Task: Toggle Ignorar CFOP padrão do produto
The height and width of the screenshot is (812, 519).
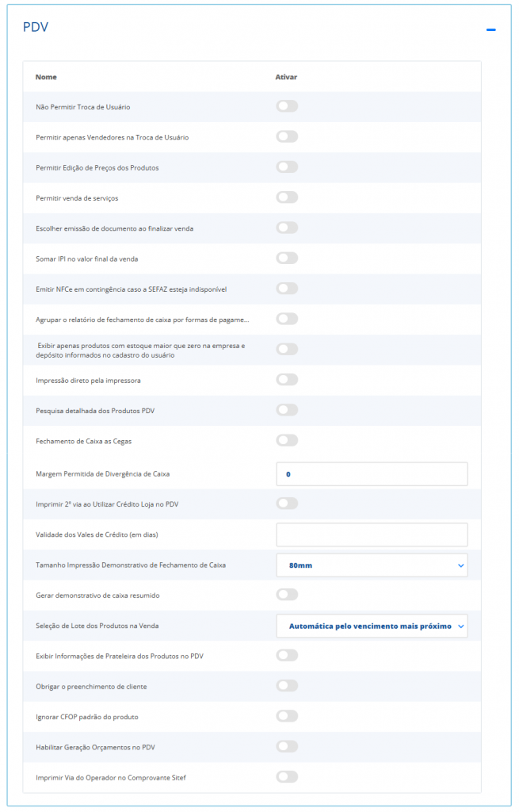Action: pyautogui.click(x=287, y=716)
